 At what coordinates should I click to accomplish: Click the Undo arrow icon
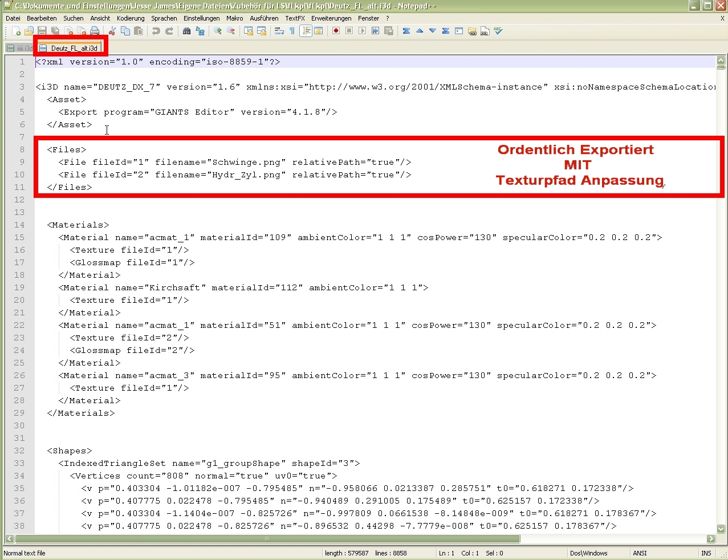click(156, 31)
